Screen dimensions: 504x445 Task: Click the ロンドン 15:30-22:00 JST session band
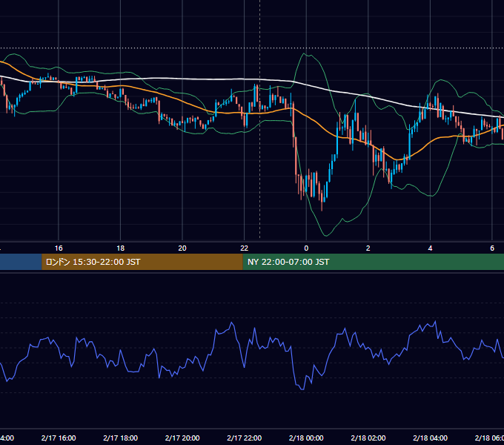pyautogui.click(x=142, y=262)
